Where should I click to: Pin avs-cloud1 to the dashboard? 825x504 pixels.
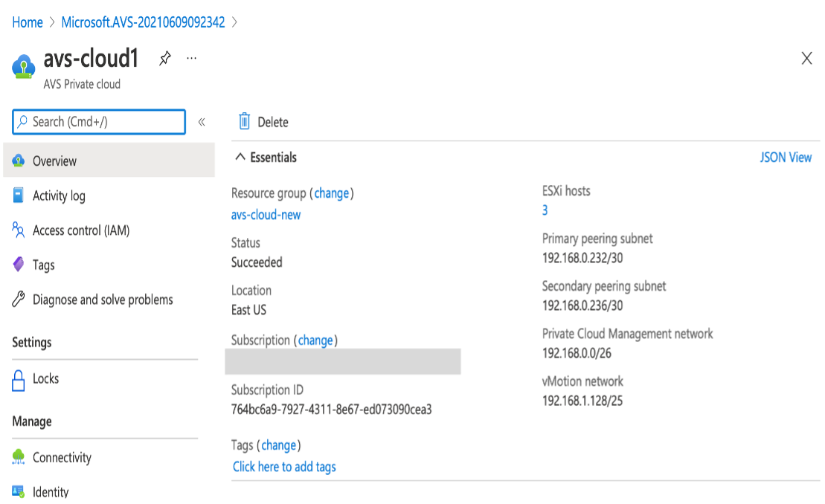165,58
